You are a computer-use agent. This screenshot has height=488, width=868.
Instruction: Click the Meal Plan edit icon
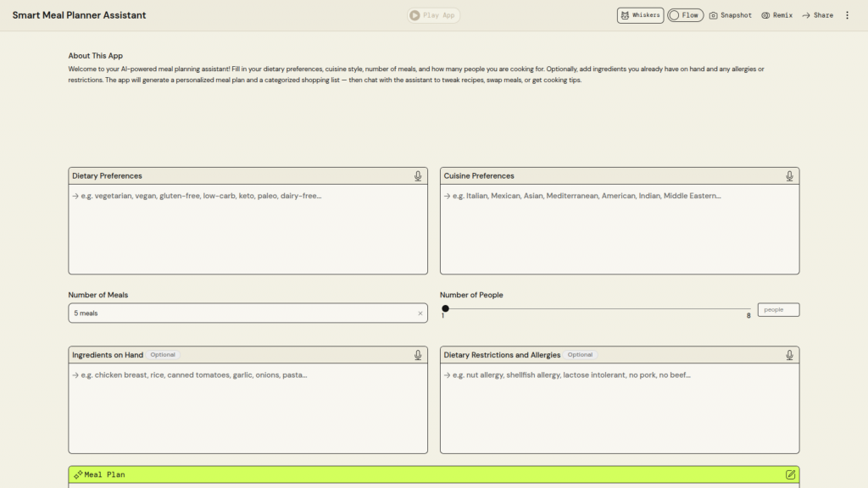(790, 474)
